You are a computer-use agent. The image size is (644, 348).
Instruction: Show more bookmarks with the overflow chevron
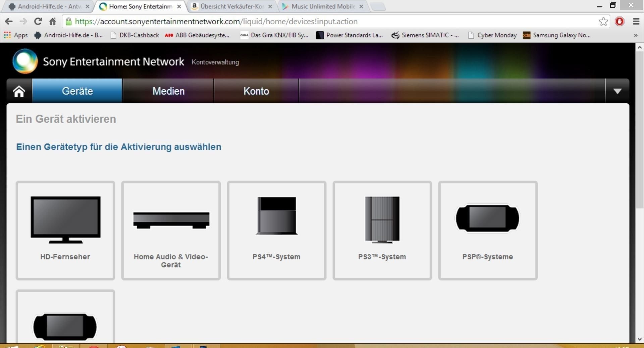(636, 35)
